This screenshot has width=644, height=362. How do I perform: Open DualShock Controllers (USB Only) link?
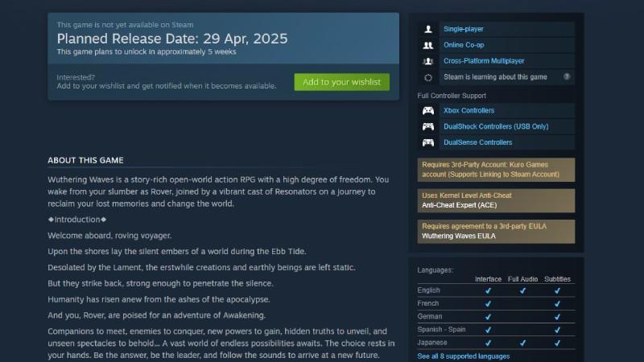pos(496,126)
